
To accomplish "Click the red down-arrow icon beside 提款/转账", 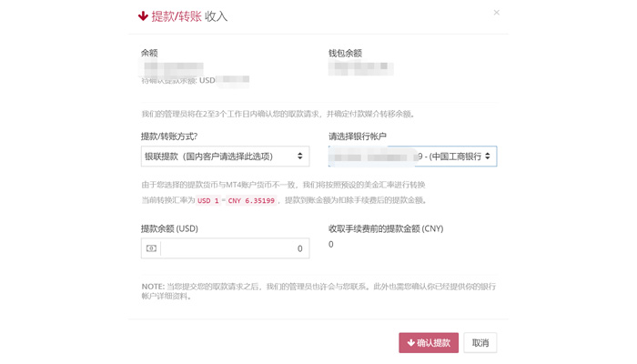I will coord(143,16).
